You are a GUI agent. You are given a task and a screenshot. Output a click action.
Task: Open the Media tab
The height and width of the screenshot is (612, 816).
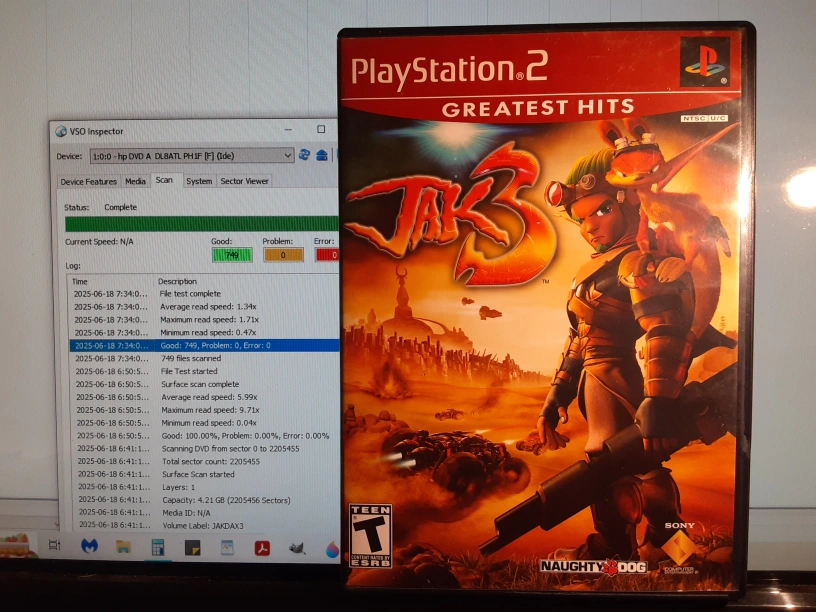(x=135, y=181)
